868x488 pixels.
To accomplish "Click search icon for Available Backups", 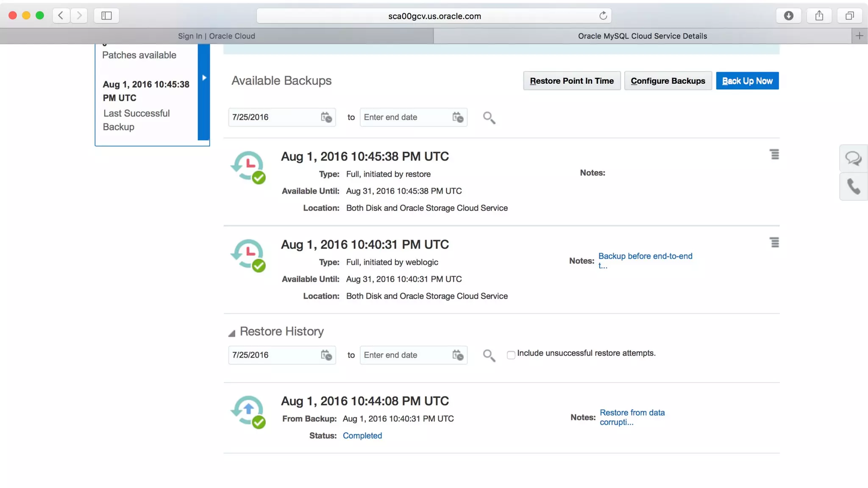I will tap(489, 117).
